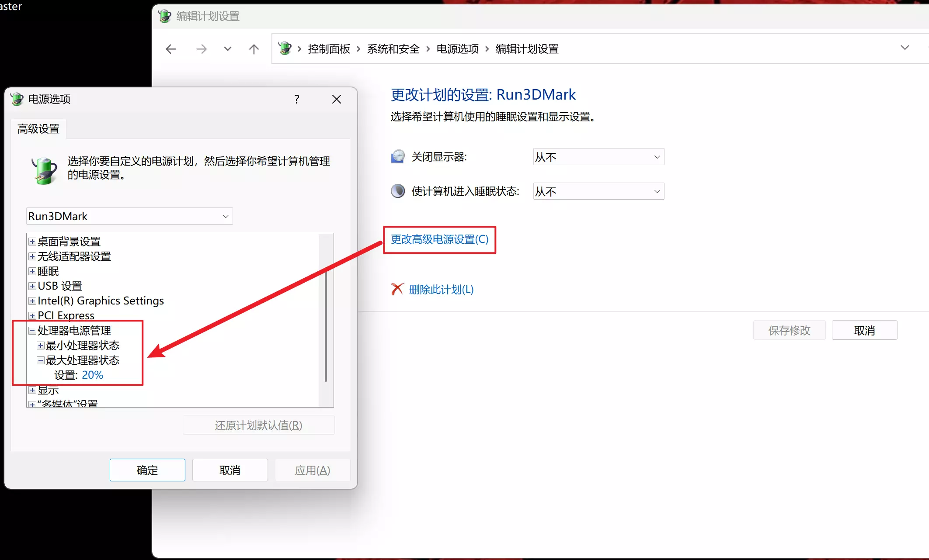Select the 高级设置 tab
Viewport: 929px width, 560px height.
[38, 129]
